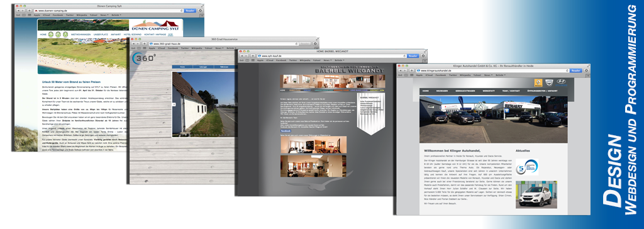
Task: Click Reader button in Dünen Camping Sylt window
Action: 190,11
